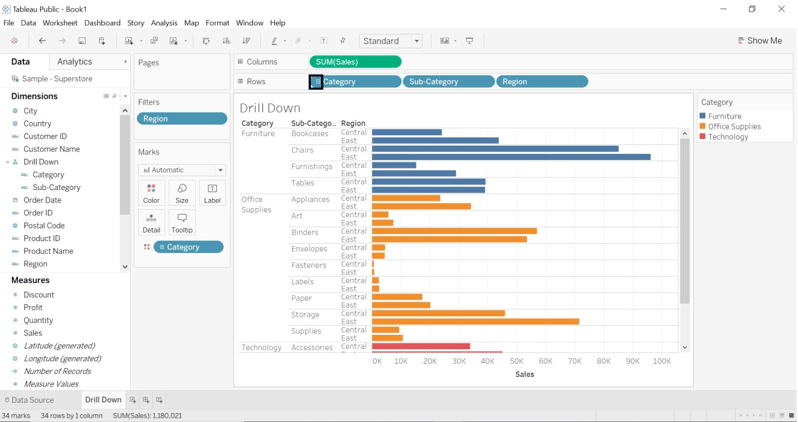Swap rows and columns icon
Image resolution: width=798 pixels, height=422 pixels.
[206, 41]
